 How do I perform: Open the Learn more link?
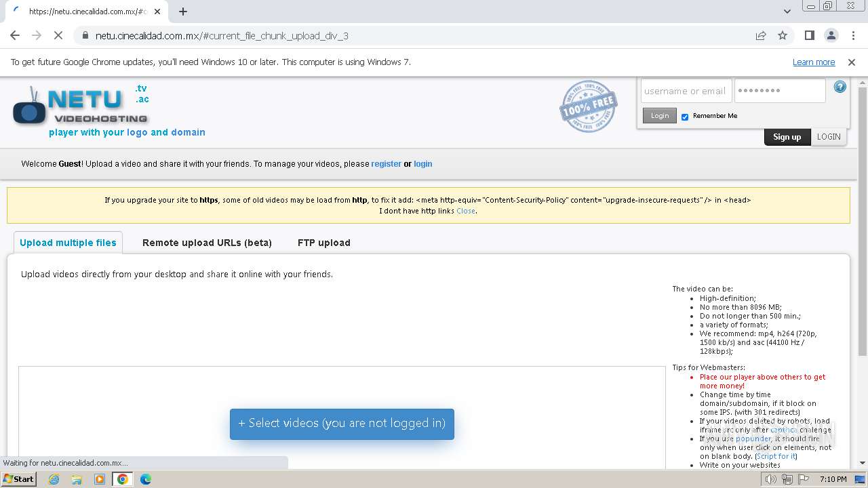(814, 62)
